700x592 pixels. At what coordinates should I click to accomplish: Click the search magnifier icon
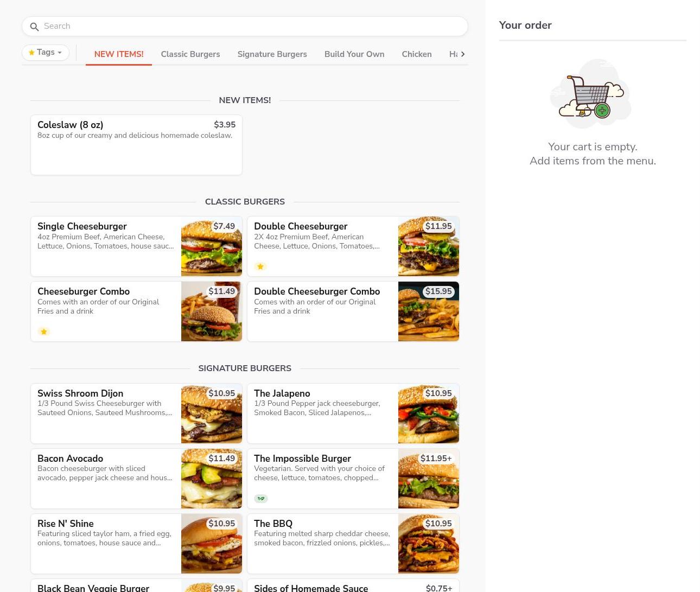click(x=34, y=27)
